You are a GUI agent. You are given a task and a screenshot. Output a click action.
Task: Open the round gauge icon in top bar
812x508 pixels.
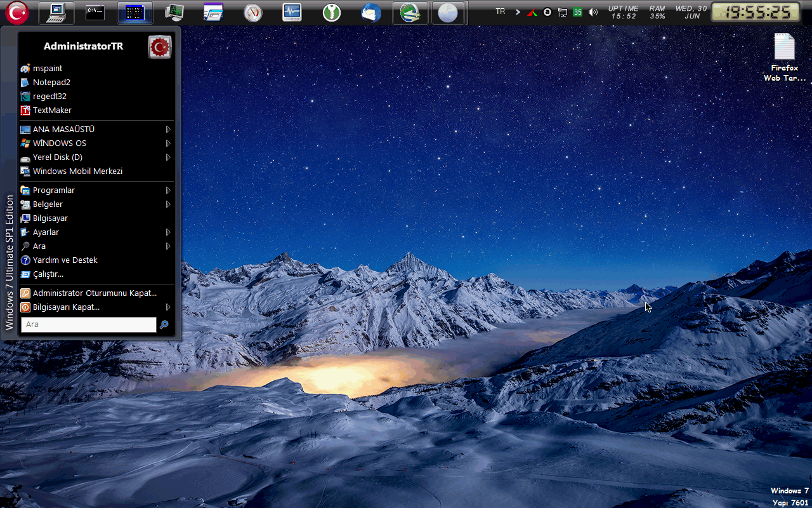(x=252, y=12)
